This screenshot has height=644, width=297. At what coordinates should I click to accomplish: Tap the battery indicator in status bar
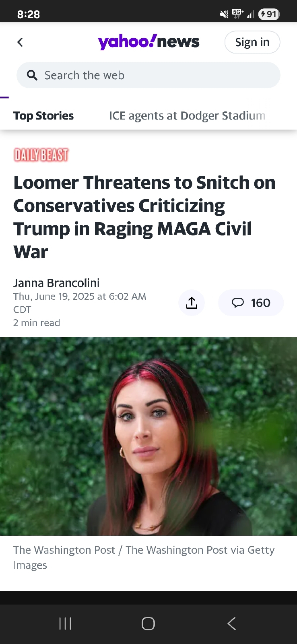click(x=269, y=14)
